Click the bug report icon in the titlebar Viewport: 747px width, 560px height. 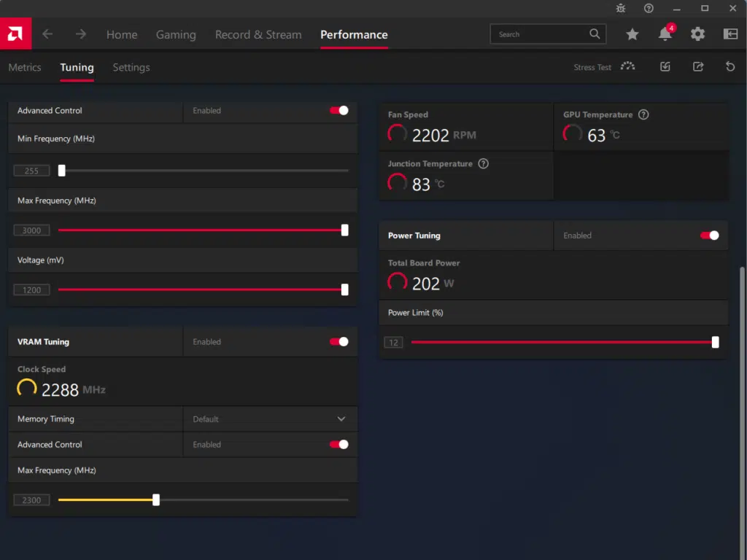click(620, 9)
